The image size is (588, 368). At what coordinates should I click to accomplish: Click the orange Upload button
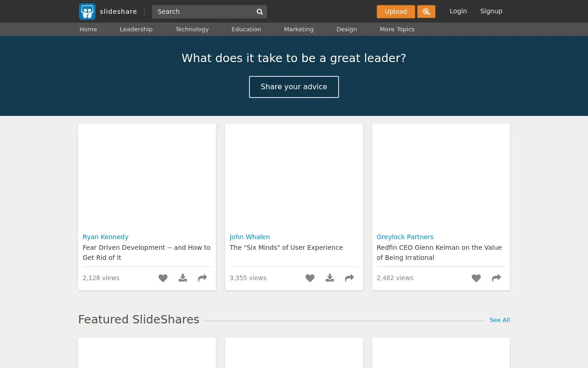coord(396,11)
